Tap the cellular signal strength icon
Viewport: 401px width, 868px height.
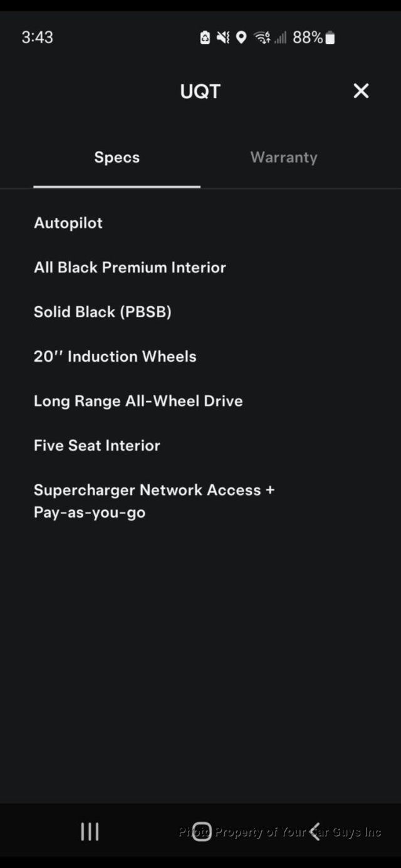click(283, 38)
